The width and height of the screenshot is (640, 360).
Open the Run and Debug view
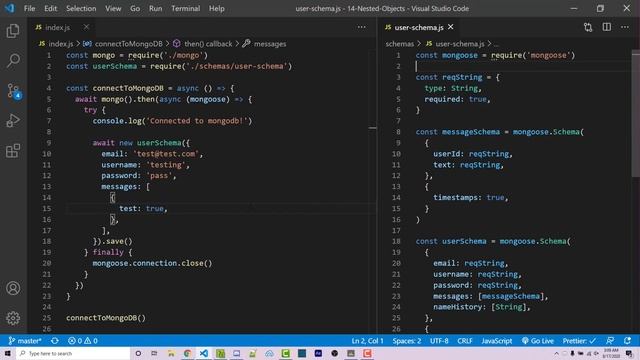[13, 121]
